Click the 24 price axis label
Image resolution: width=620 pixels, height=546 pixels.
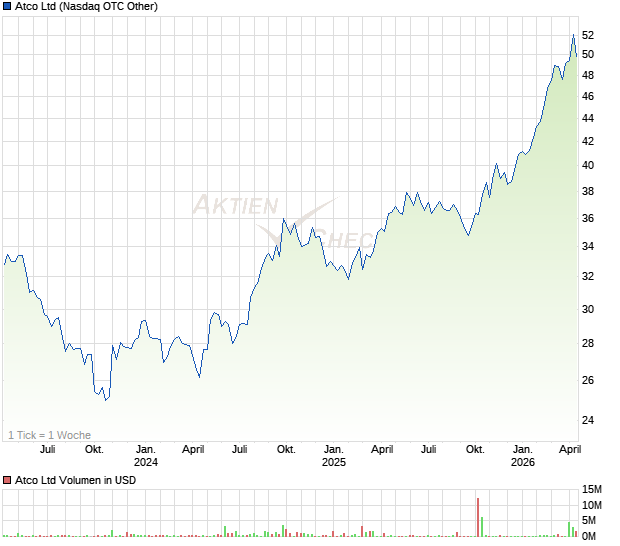(588, 420)
